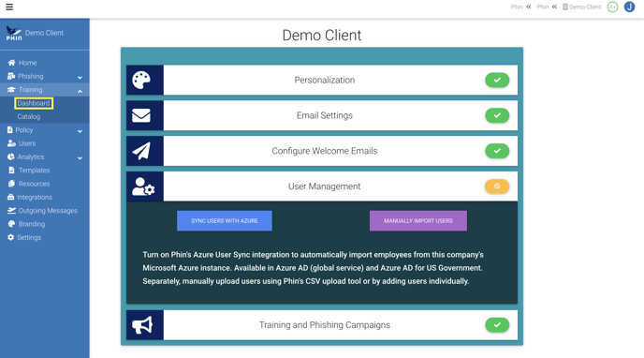Expand the Phishing sidebar section

pos(44,77)
